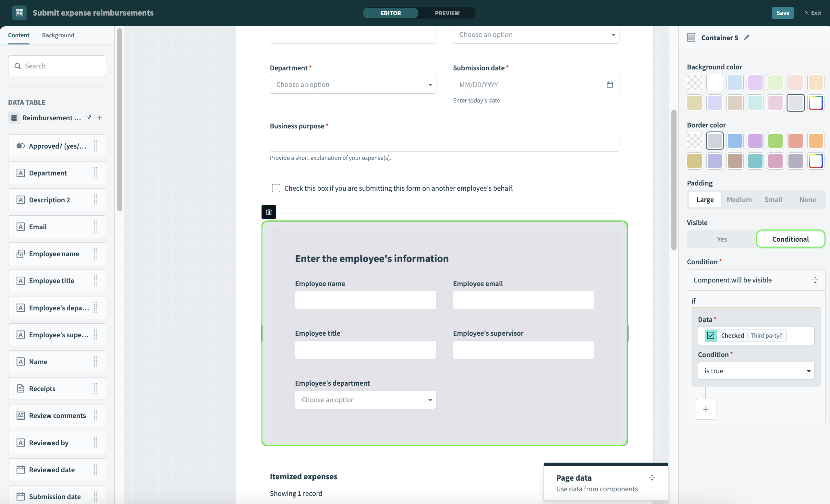Add a new field to the data table
The image size is (830, 504).
[99, 118]
